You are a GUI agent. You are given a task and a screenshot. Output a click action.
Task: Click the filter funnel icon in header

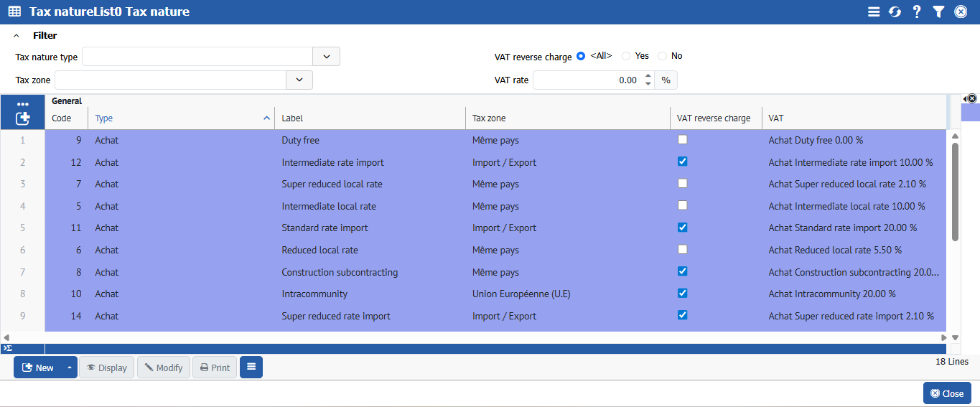[938, 12]
